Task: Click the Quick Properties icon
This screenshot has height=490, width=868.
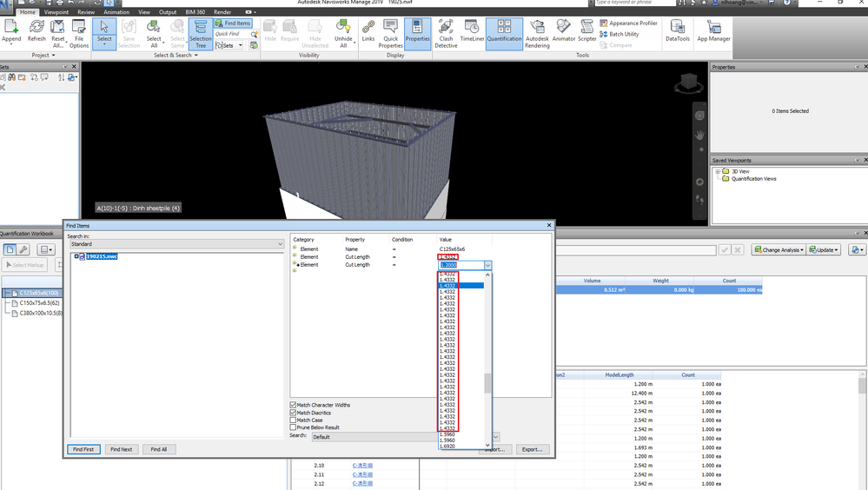Action: click(x=391, y=34)
